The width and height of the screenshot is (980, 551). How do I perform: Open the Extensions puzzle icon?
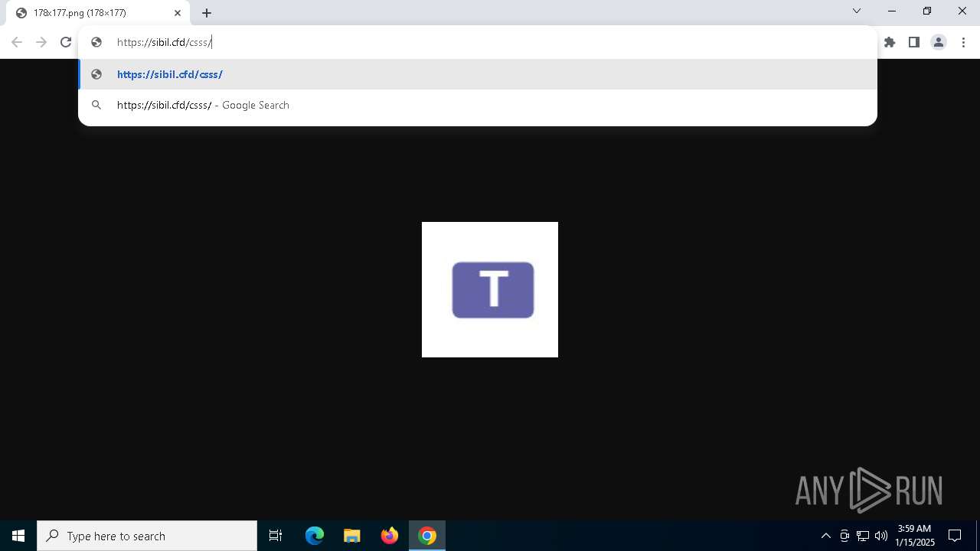890,42
